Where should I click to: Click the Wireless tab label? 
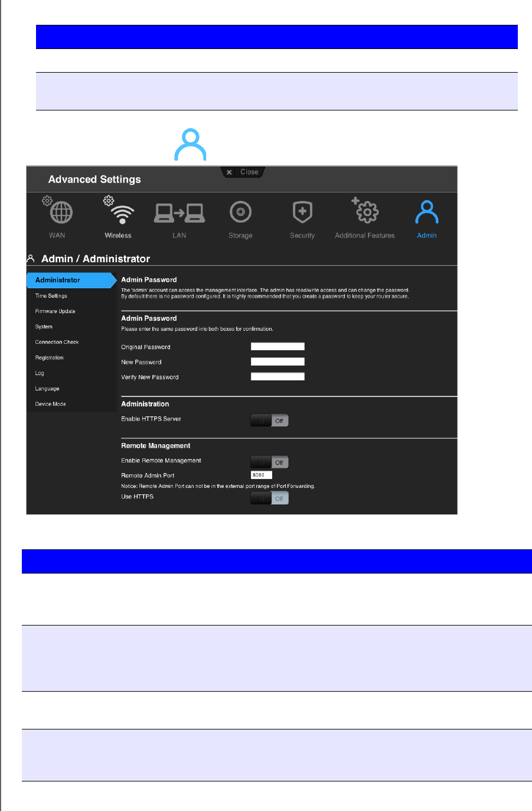(x=118, y=236)
